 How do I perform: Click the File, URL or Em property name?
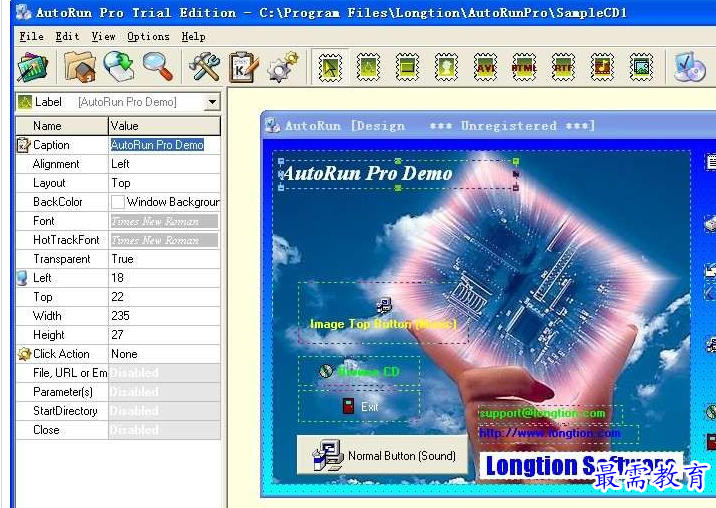click(x=70, y=373)
